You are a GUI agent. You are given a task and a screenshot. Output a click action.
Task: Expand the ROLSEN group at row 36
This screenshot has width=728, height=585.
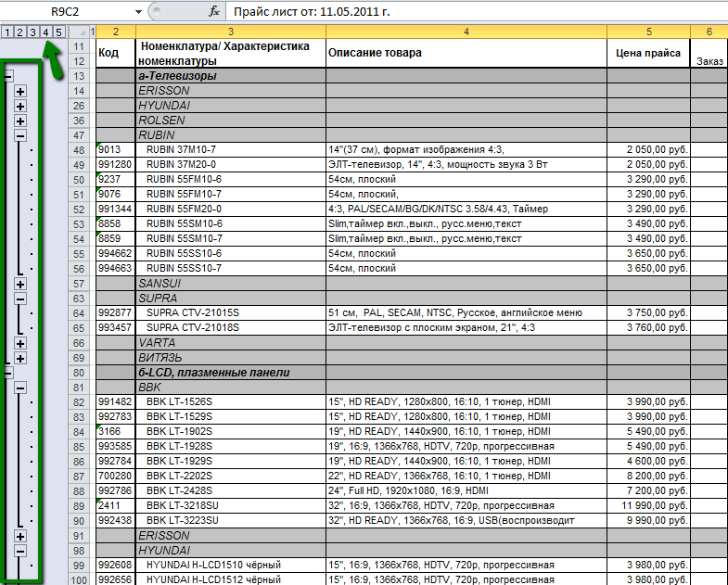[x=20, y=121]
